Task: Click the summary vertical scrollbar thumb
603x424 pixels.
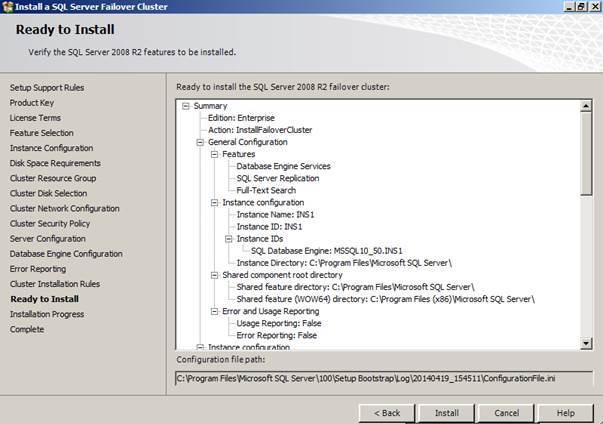Action: coord(586,154)
